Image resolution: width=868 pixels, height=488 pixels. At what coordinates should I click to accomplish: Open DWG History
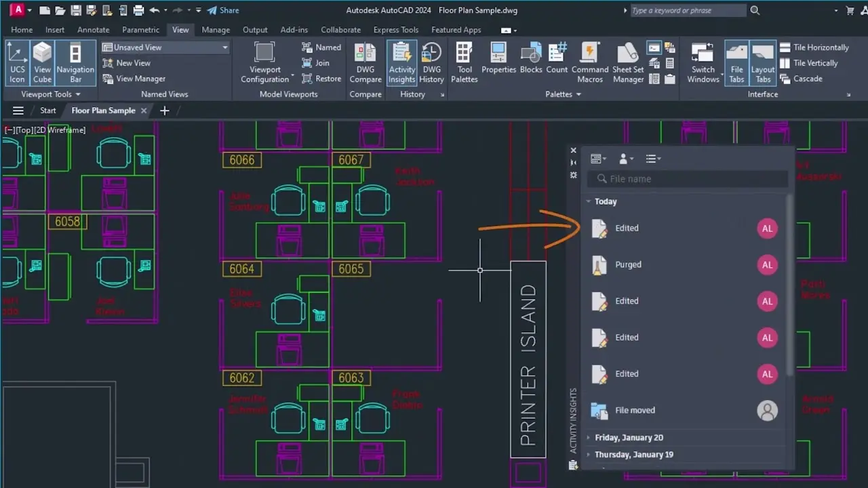pos(431,62)
